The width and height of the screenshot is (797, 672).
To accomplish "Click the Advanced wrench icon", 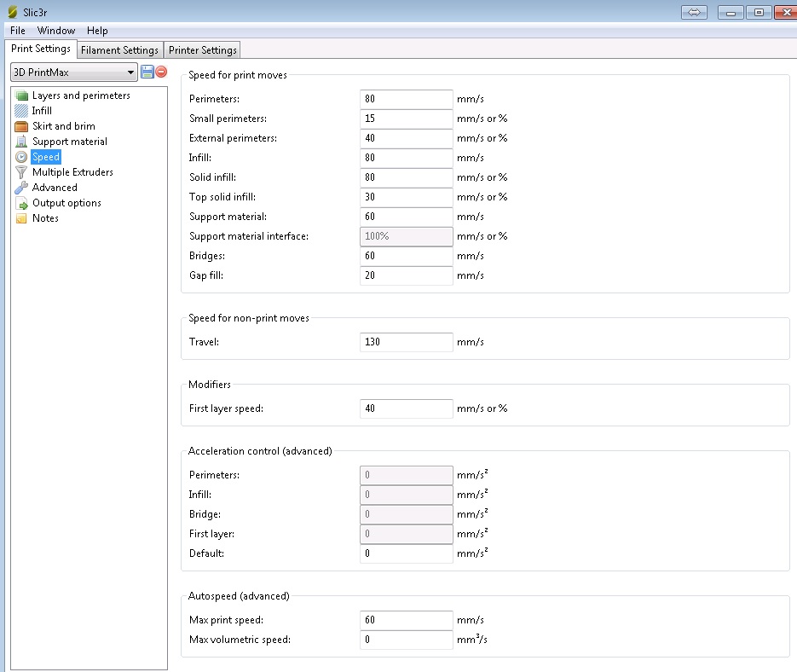I will 21,188.
